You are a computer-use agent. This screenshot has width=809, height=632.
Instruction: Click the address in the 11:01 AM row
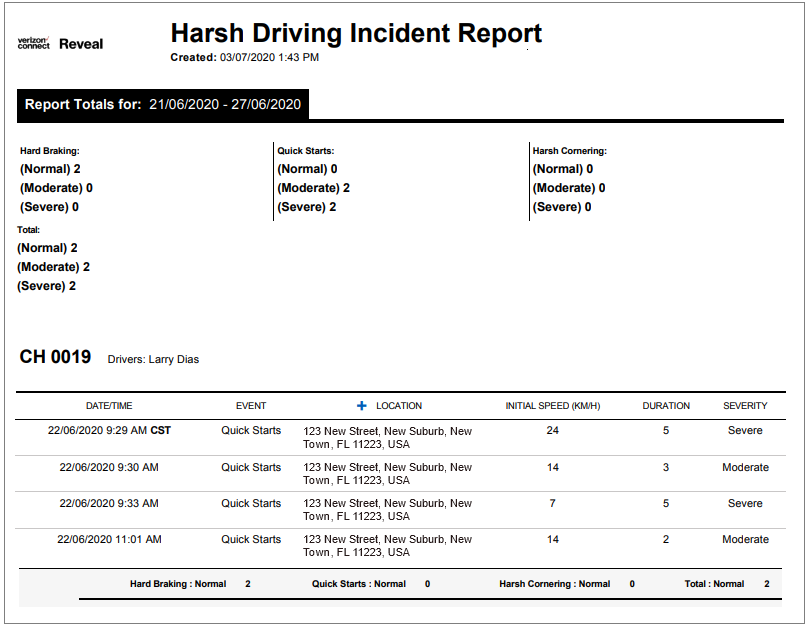387,546
